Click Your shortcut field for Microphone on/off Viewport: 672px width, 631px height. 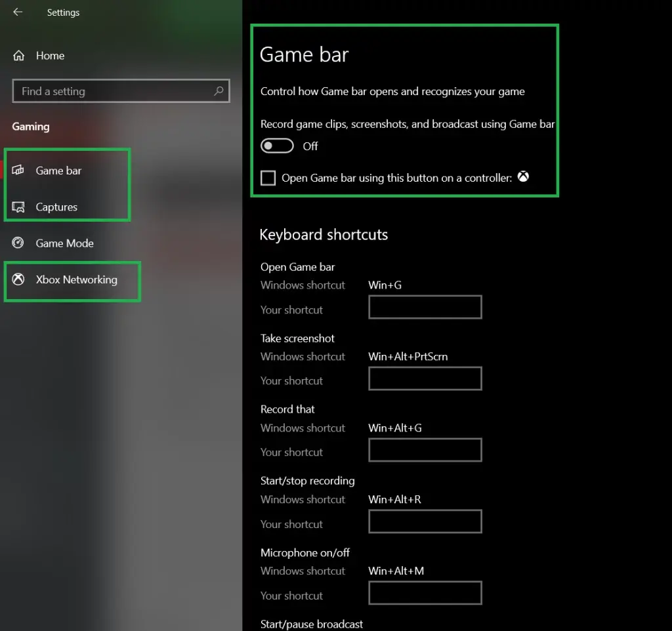[x=425, y=593]
